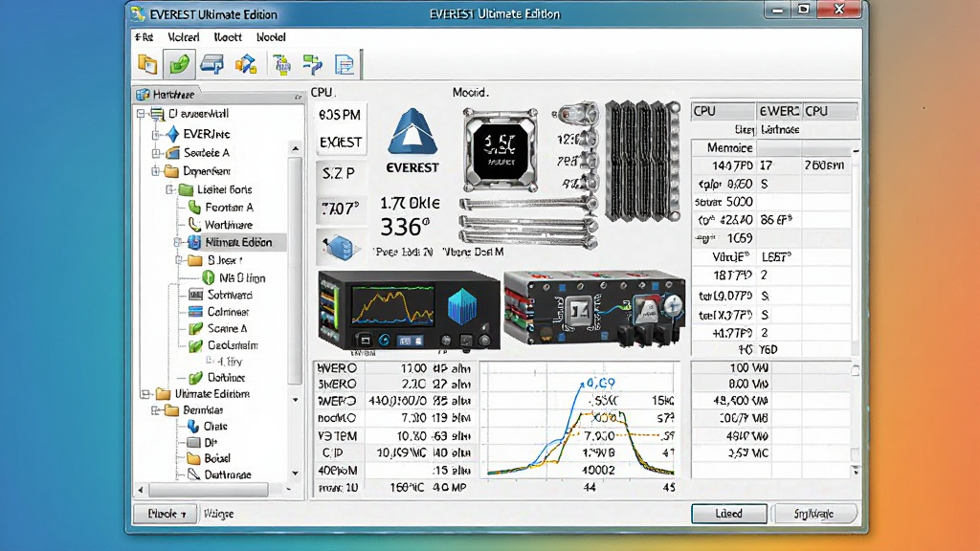Click the tree panel up scroll arrow
980x551 pixels.
[x=296, y=148]
